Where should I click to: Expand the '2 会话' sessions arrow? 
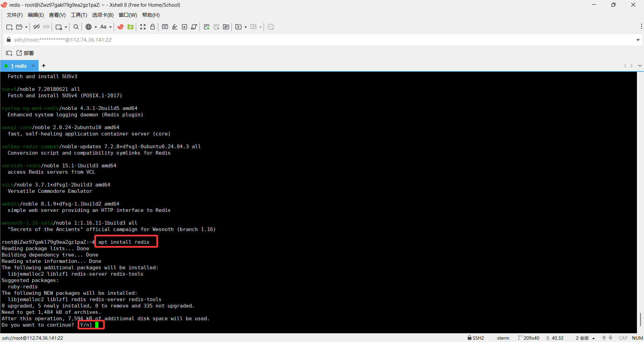coord(594,338)
